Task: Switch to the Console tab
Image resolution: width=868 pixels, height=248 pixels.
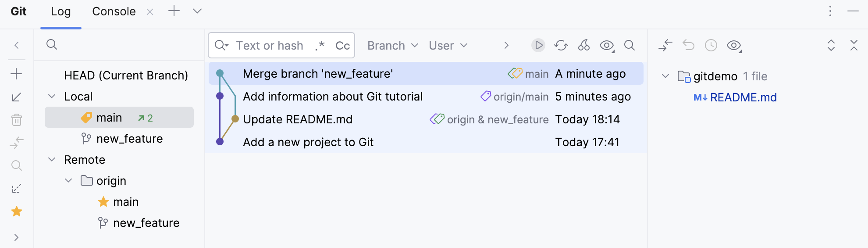Action: (114, 11)
